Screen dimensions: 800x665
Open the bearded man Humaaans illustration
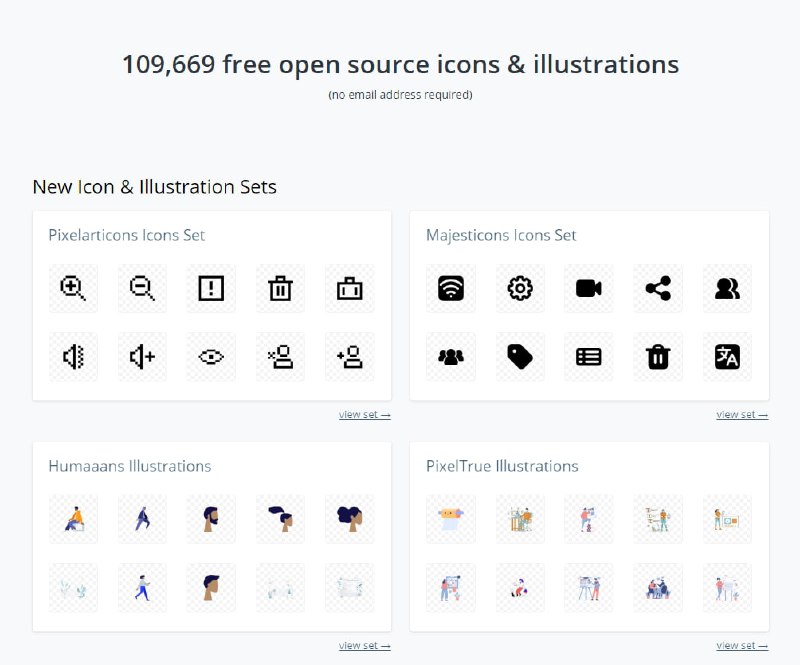(x=211, y=519)
